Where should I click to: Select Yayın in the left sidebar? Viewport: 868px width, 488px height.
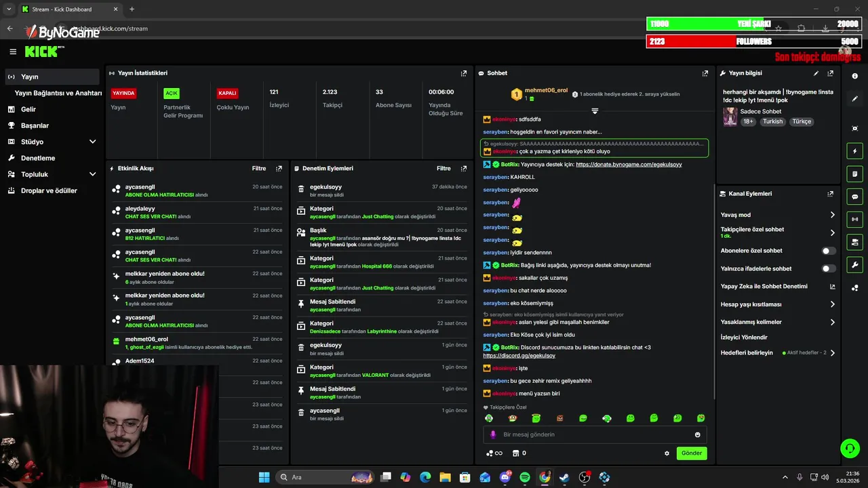point(53,77)
